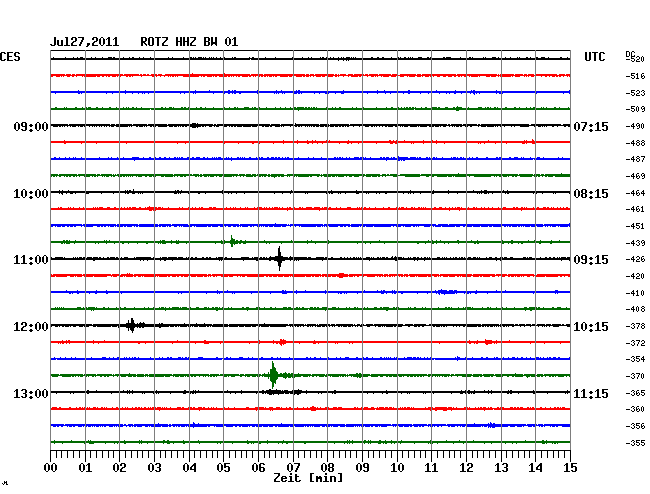This screenshot has width=650, height=494.
Task: Click the "08:15" UTC time label
Action: click(x=591, y=194)
